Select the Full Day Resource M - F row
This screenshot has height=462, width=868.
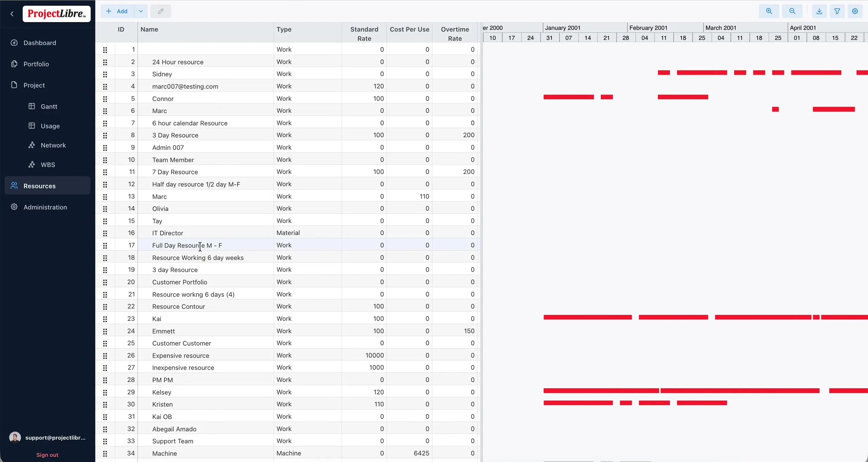[x=288, y=245]
